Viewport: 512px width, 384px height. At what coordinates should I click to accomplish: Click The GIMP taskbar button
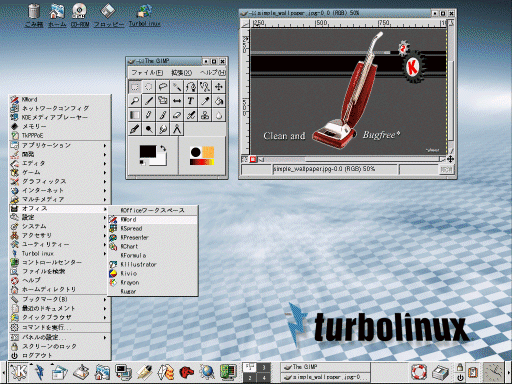click(325, 367)
